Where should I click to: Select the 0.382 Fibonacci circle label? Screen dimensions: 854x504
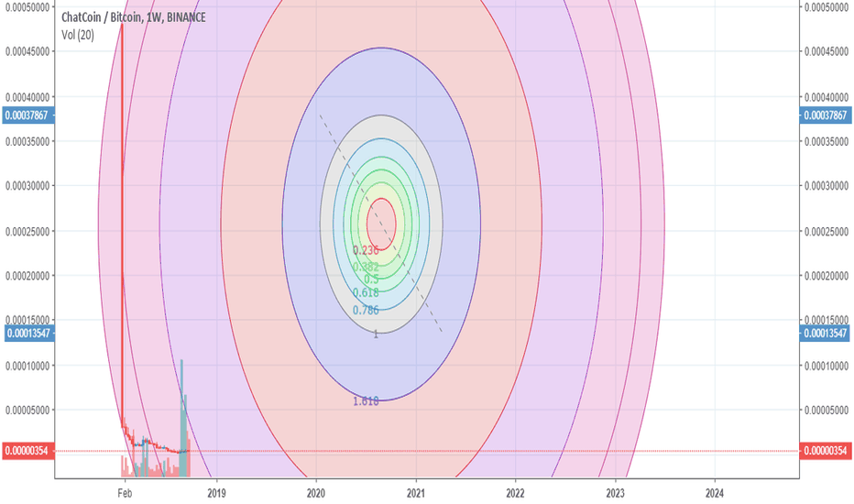(x=366, y=267)
